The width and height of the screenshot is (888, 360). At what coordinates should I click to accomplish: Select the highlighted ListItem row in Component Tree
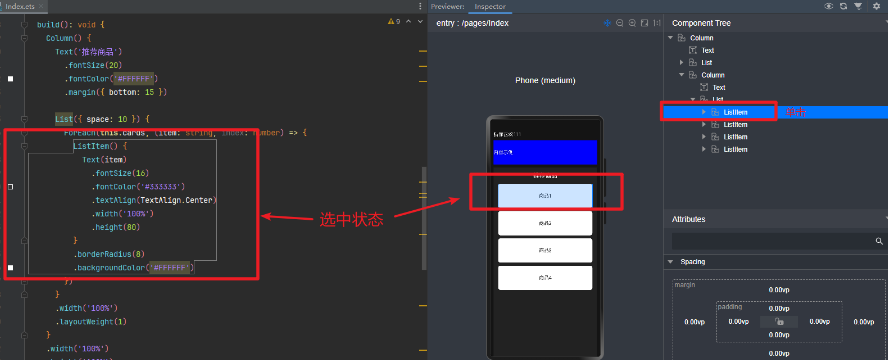775,112
